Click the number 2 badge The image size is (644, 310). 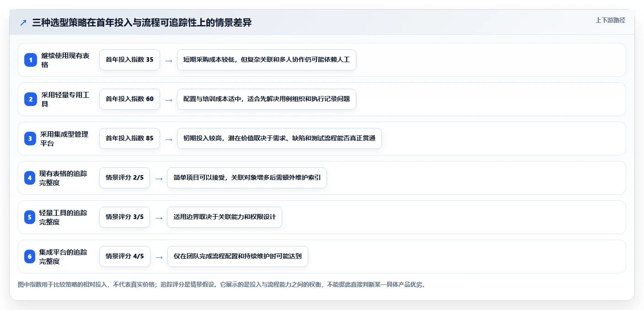pos(30,99)
